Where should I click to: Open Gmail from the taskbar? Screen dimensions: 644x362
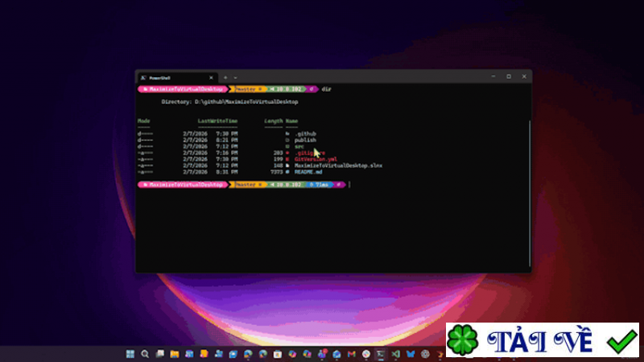352,354
